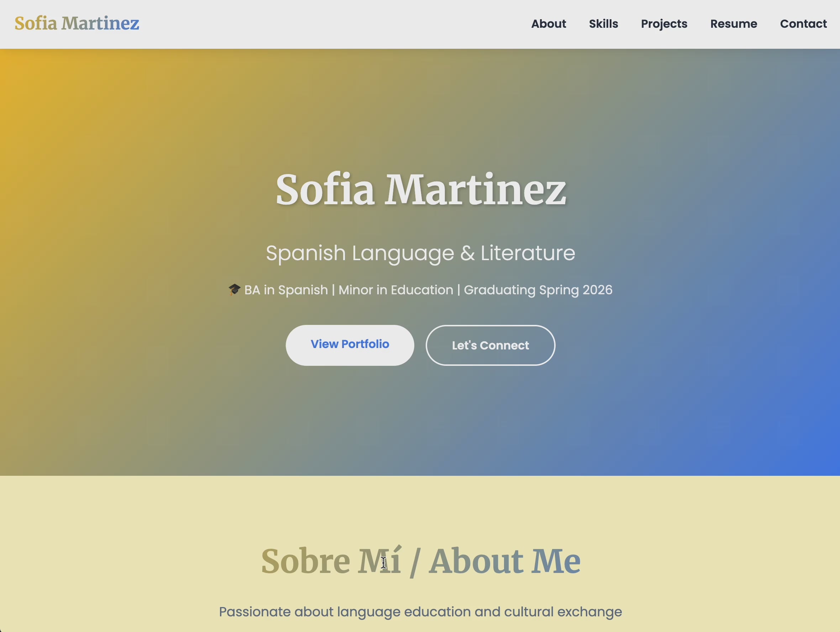This screenshot has width=840, height=632.
Task: Select the 'Sofia Martinez' logo in the header
Action: 76,23
